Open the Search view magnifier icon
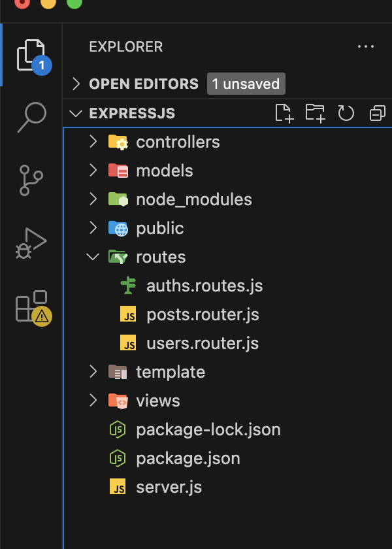This screenshot has width=392, height=549. point(32,117)
